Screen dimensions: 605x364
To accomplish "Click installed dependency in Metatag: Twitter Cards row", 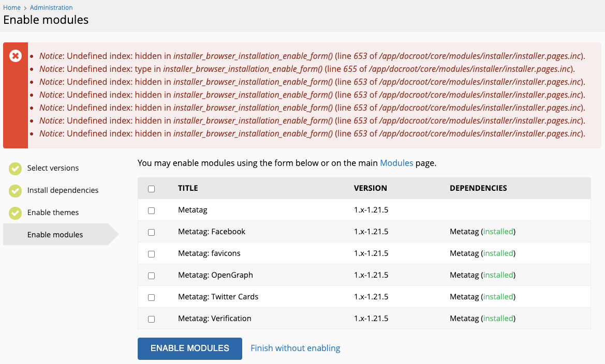I will [498, 296].
